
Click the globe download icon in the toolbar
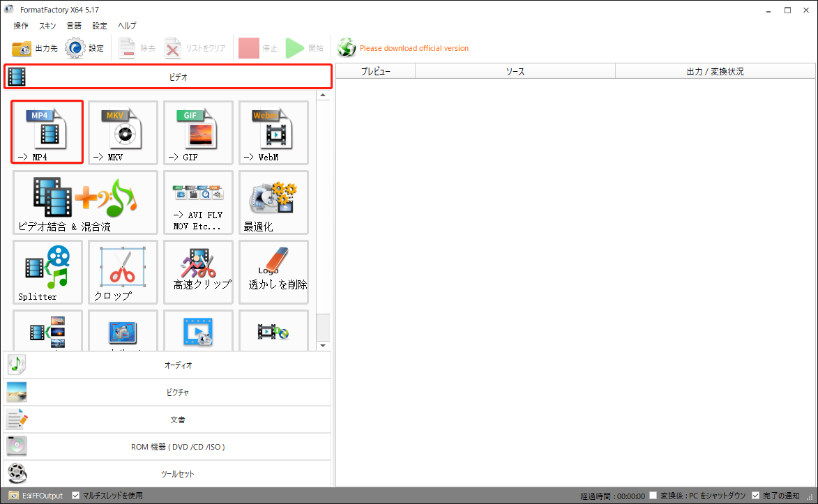[x=347, y=48]
